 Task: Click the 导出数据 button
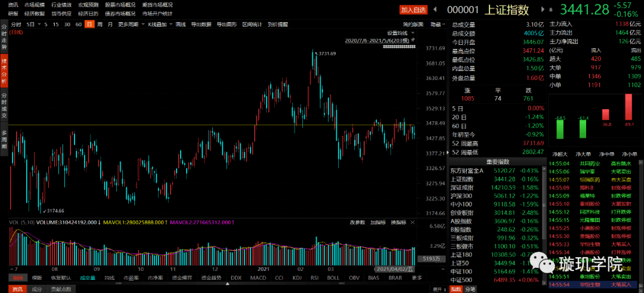click(201, 24)
